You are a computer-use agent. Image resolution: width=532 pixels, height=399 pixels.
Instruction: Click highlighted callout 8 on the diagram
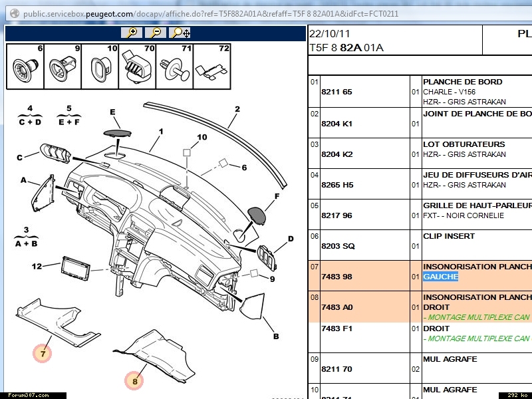click(x=134, y=381)
